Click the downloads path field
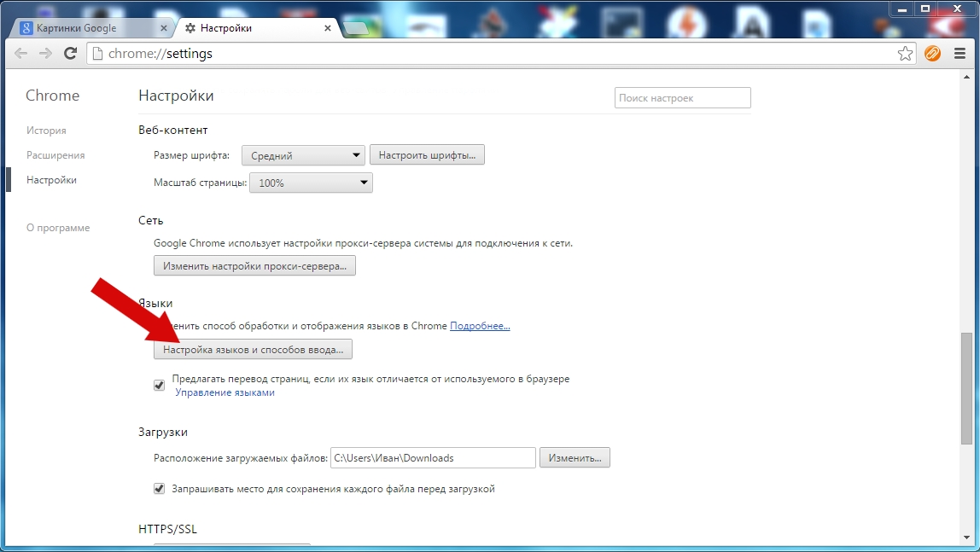Screen dimensions: 980x552 [x=433, y=457]
